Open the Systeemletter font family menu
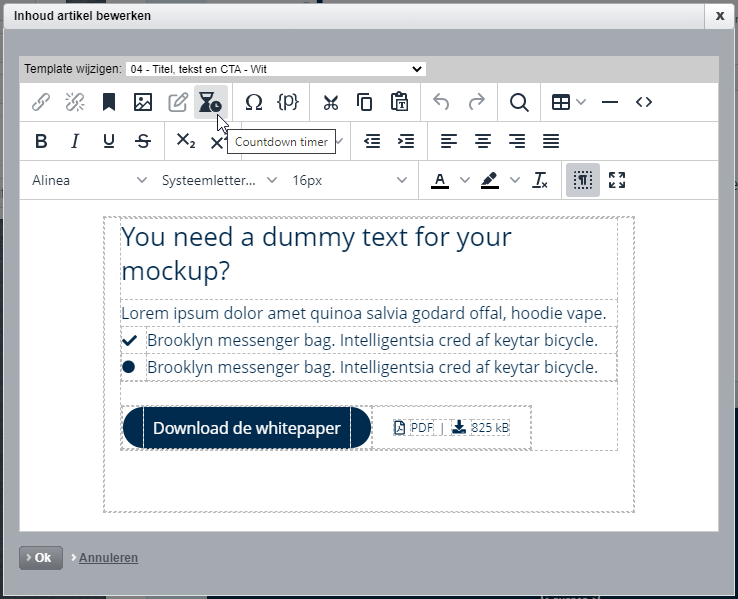The width and height of the screenshot is (738, 599). tap(219, 180)
